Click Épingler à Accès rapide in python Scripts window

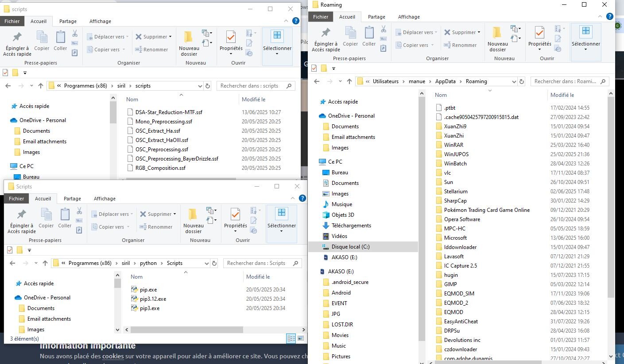click(x=22, y=221)
